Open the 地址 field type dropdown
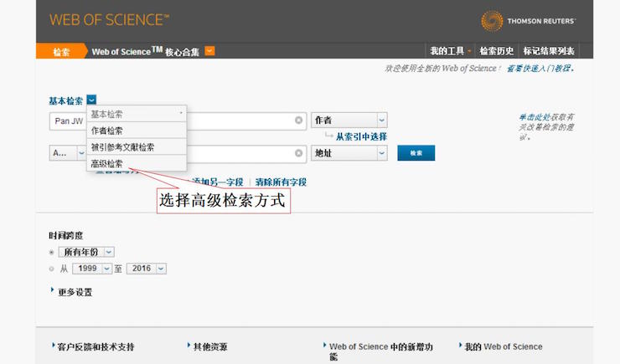Image resolution: width=620 pixels, height=364 pixels. 349,153
